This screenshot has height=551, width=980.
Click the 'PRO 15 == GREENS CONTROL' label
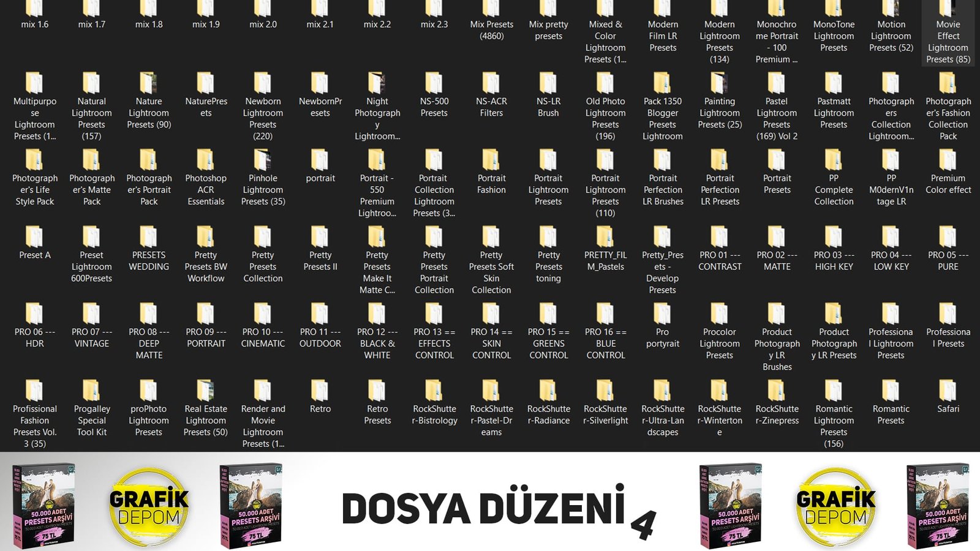pyautogui.click(x=548, y=343)
